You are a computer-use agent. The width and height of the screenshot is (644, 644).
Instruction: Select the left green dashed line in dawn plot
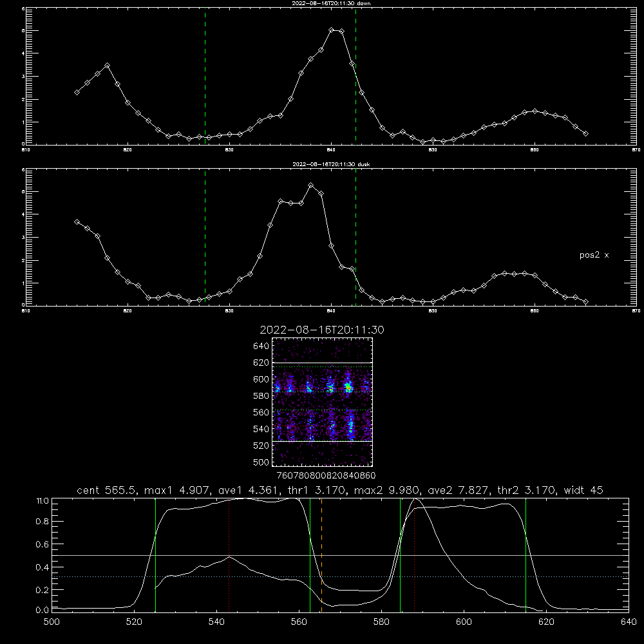click(205, 76)
